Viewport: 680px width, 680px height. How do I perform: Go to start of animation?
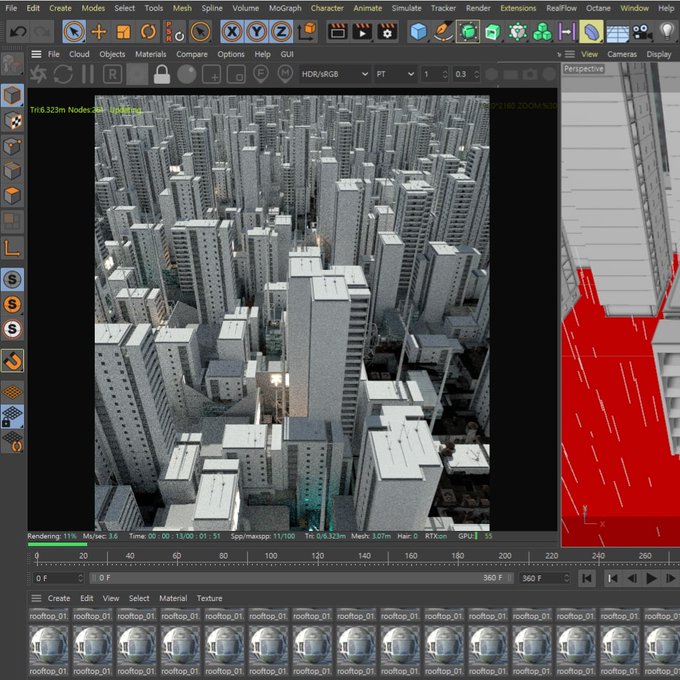click(587, 578)
